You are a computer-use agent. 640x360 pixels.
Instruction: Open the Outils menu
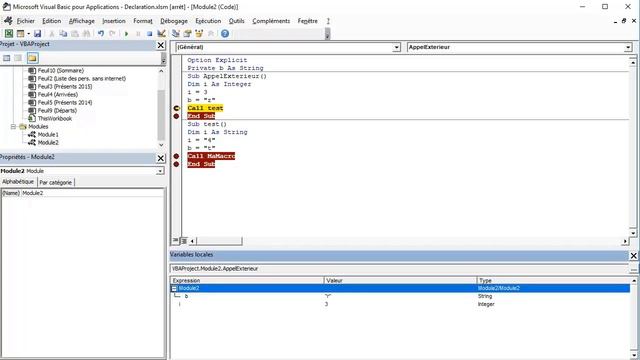(x=237, y=21)
